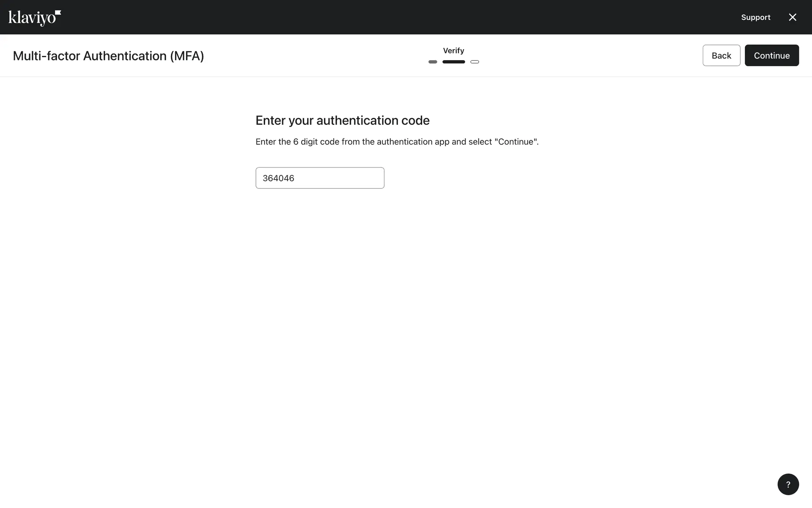Select the last outlined progress step indicator
This screenshot has height=508, width=812.
tap(475, 62)
